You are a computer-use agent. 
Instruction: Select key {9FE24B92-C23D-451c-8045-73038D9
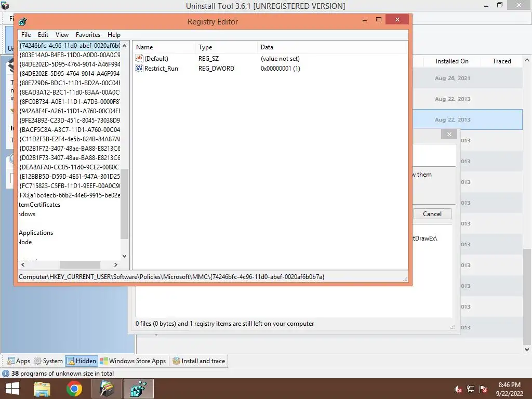70,120
